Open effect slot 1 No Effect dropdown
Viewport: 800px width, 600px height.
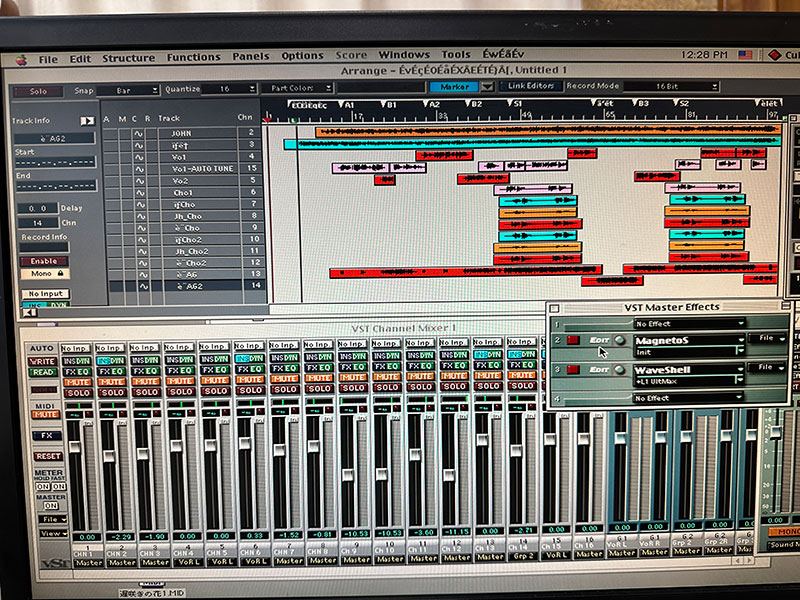tap(689, 324)
